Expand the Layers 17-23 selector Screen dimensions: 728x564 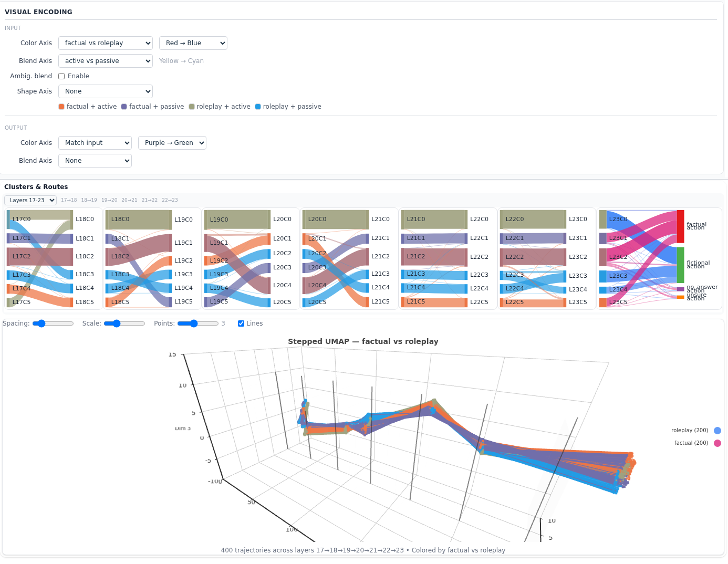click(x=30, y=200)
